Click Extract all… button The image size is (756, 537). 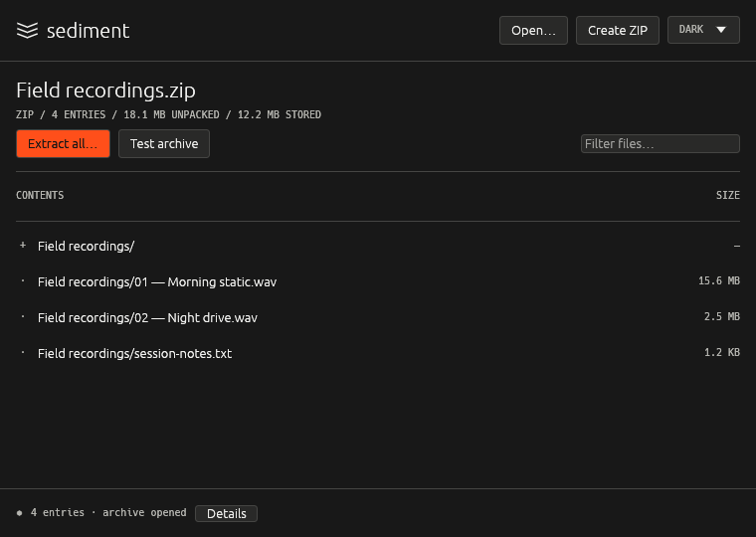tap(63, 143)
